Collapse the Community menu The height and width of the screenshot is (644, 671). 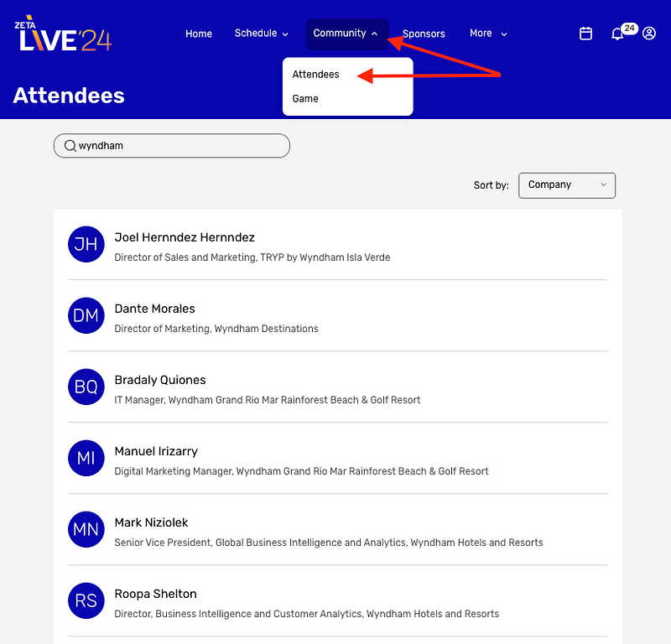(347, 34)
